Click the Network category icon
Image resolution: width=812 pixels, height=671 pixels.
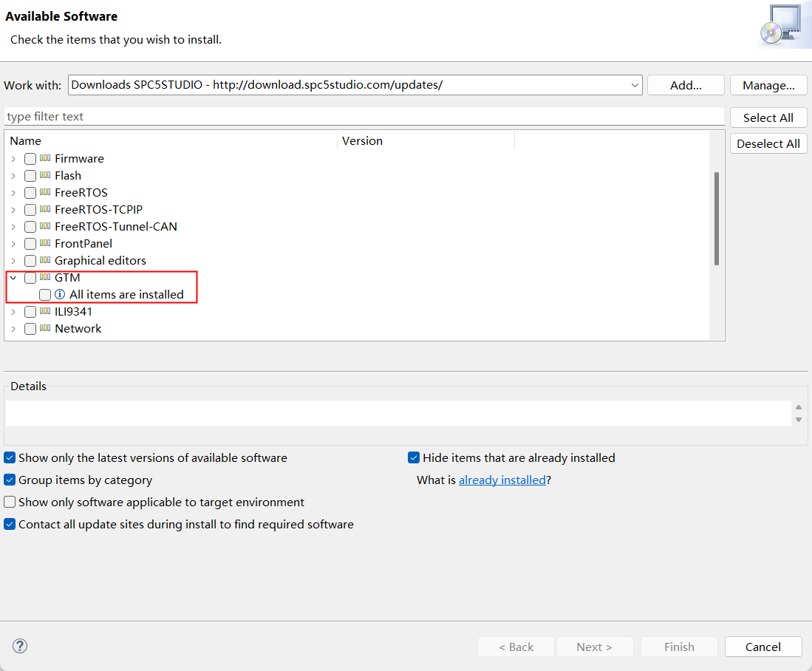(x=45, y=328)
